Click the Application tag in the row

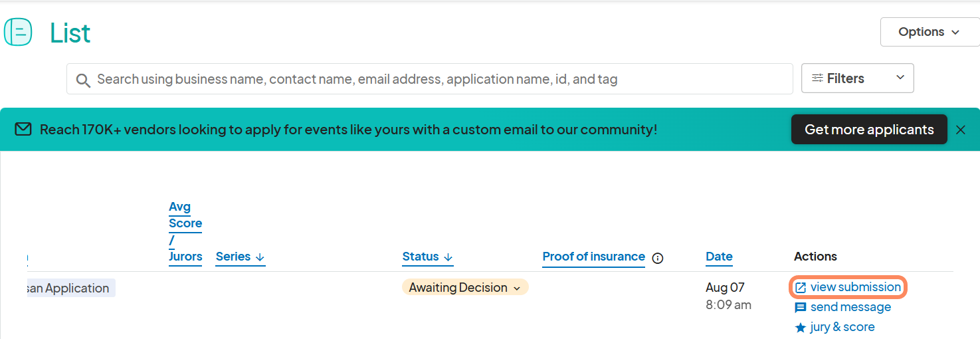tap(68, 288)
